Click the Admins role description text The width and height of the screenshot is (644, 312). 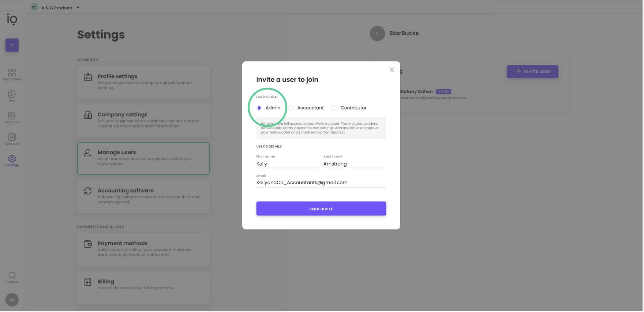[x=320, y=128]
